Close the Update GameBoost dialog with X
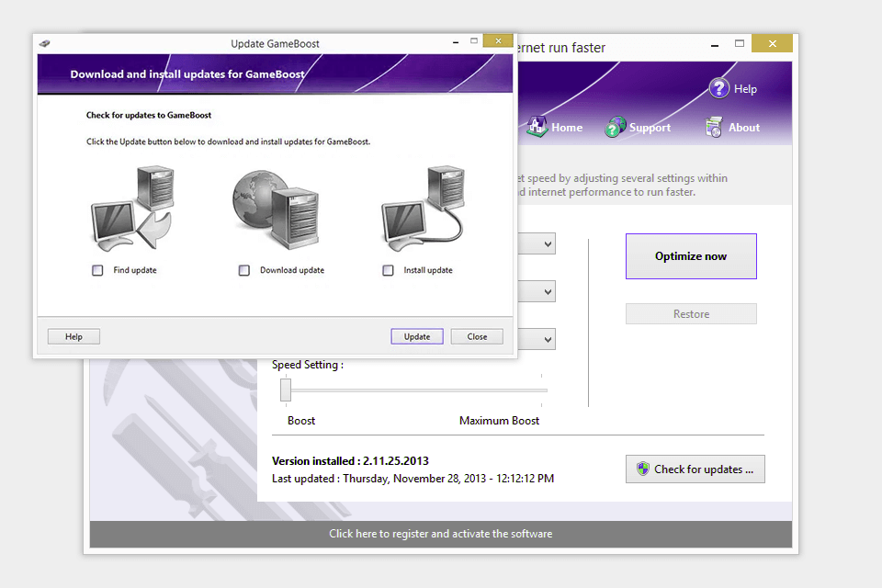 click(x=498, y=40)
